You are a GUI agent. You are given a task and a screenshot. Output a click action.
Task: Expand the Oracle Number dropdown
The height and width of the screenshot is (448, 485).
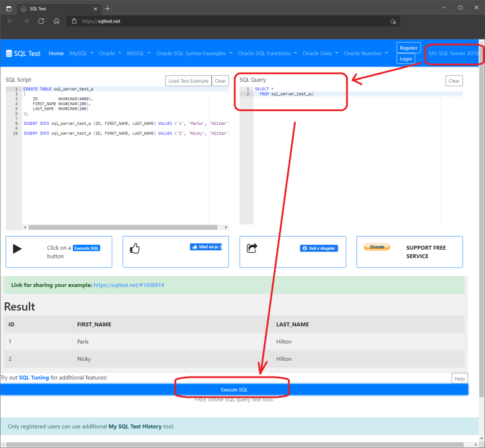[x=366, y=53]
